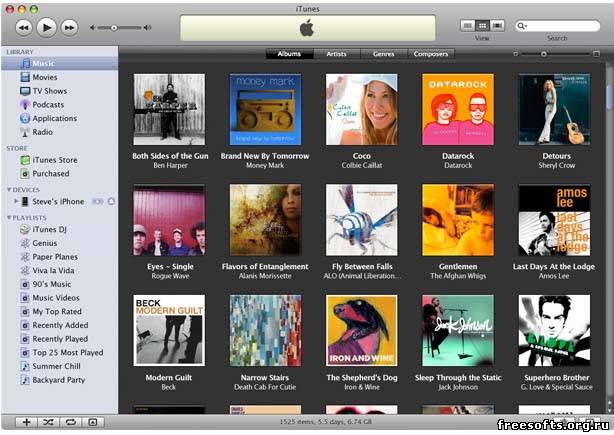Select Steve's iPhone device
Image resolution: width=614 pixels, height=435 pixels.
[x=58, y=201]
